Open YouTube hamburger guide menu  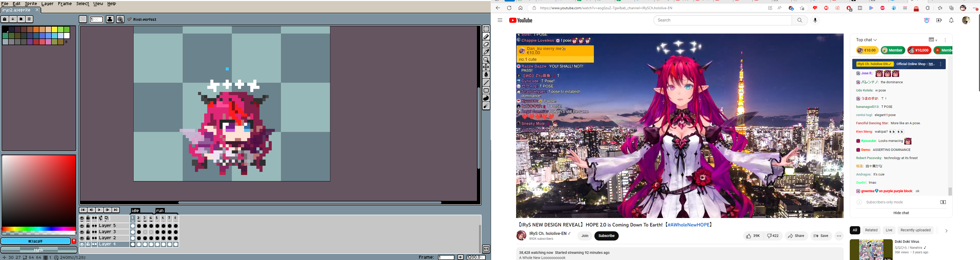click(x=500, y=20)
